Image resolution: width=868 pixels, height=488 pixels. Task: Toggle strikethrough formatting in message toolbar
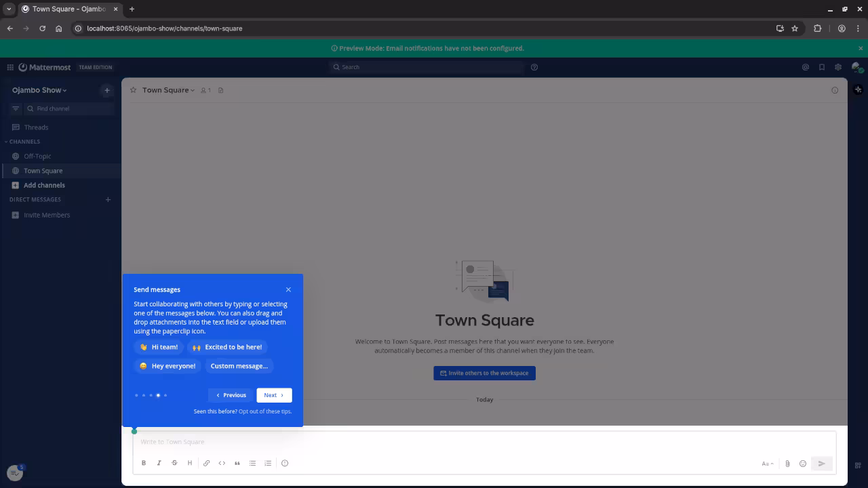click(x=174, y=463)
